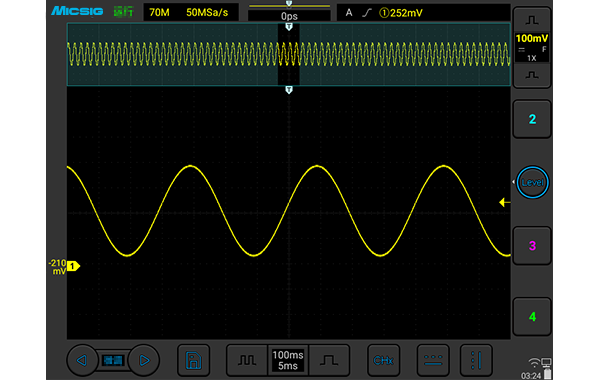600x380 pixels.
Task: Increase channel 1 vertical scale with upper pulse icon
Action: (532, 20)
